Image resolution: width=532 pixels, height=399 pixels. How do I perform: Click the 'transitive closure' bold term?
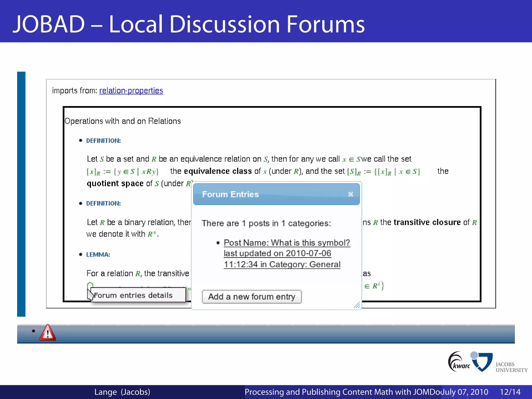[x=427, y=222]
